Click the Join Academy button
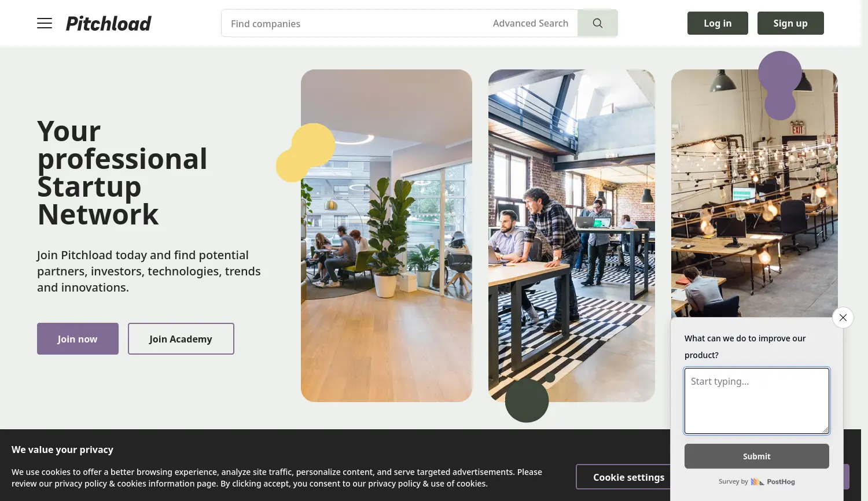Screen dimensions: 868x501 (x=181, y=339)
